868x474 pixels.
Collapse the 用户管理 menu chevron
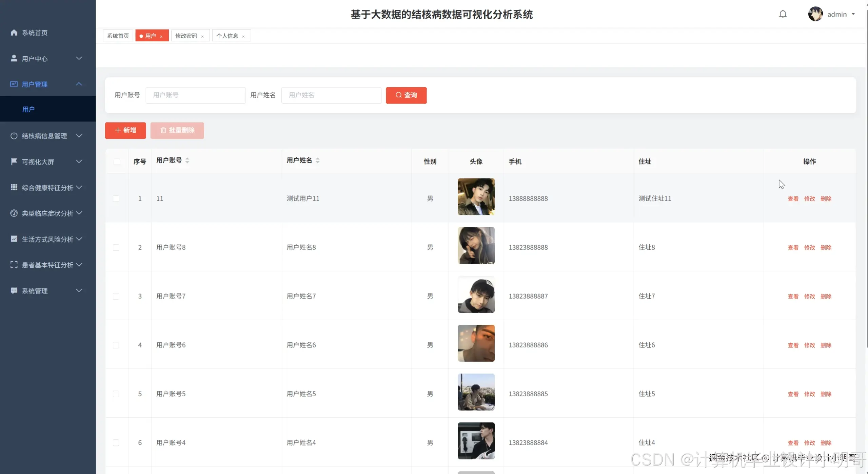click(x=79, y=84)
